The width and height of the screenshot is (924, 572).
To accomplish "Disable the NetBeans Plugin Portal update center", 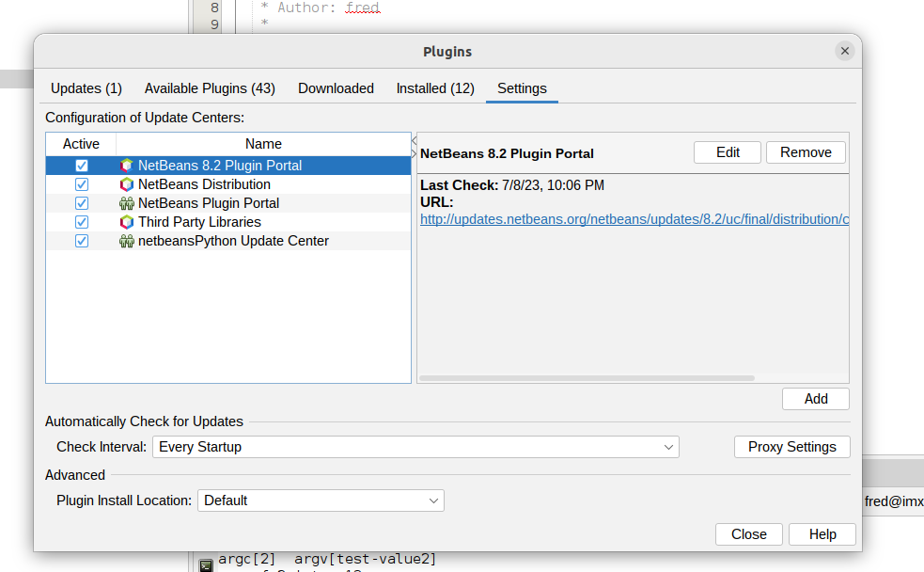I will point(82,203).
